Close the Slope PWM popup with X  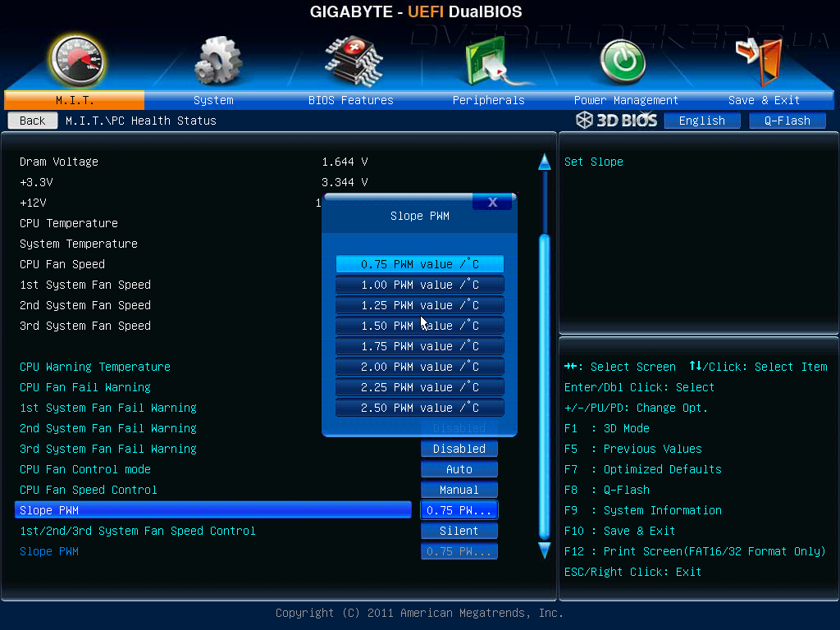click(492, 202)
